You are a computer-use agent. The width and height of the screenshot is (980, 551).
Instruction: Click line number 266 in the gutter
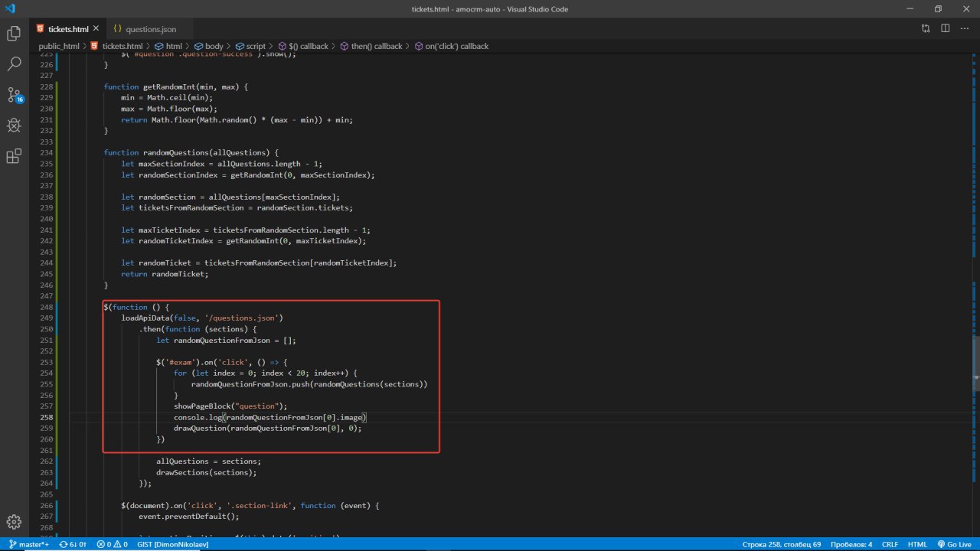pyautogui.click(x=46, y=505)
